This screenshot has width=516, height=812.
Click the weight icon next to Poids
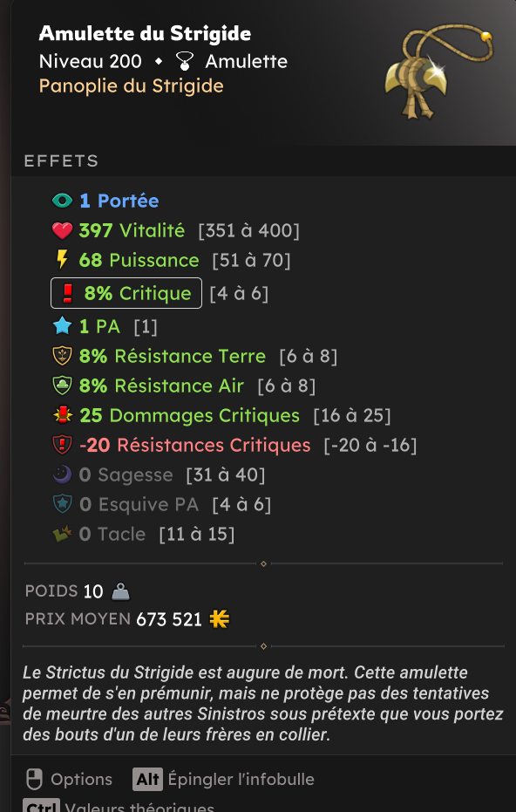tap(120, 591)
